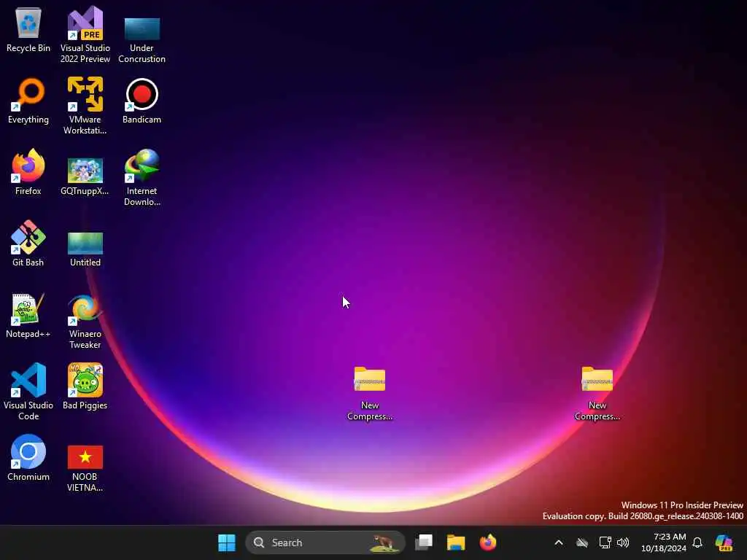The width and height of the screenshot is (747, 560).
Task: Click the search highlight animal image
Action: tap(384, 542)
